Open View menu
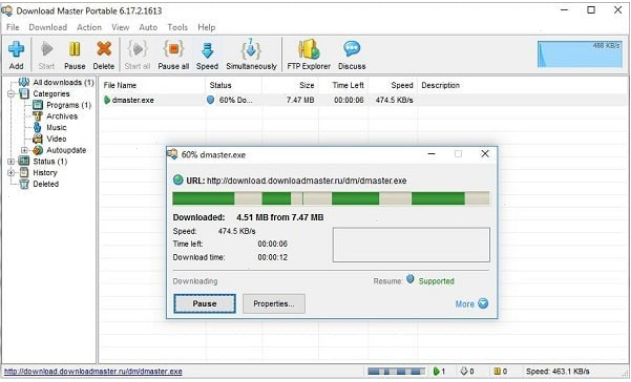This screenshot has height=382, width=631. 120,27
